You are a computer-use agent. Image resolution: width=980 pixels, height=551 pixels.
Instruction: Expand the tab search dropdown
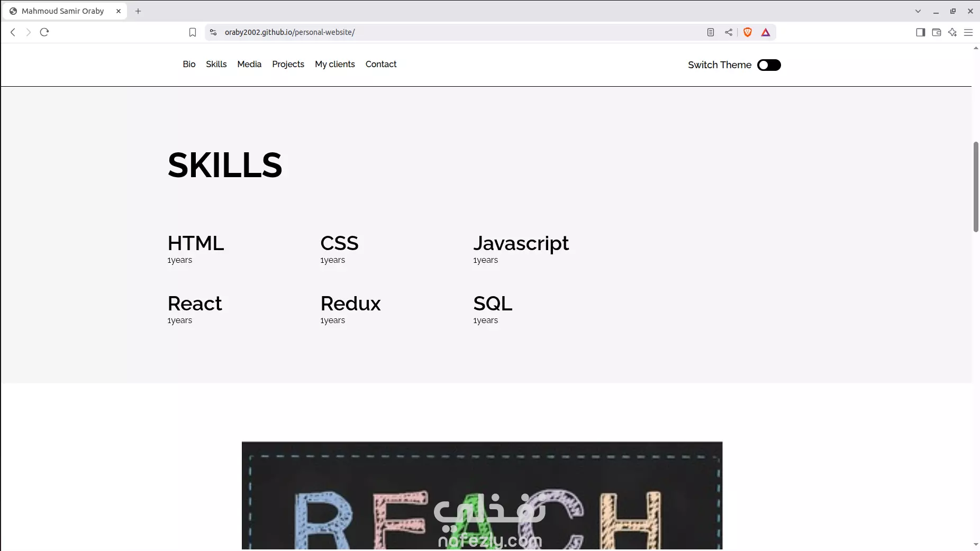tap(918, 11)
